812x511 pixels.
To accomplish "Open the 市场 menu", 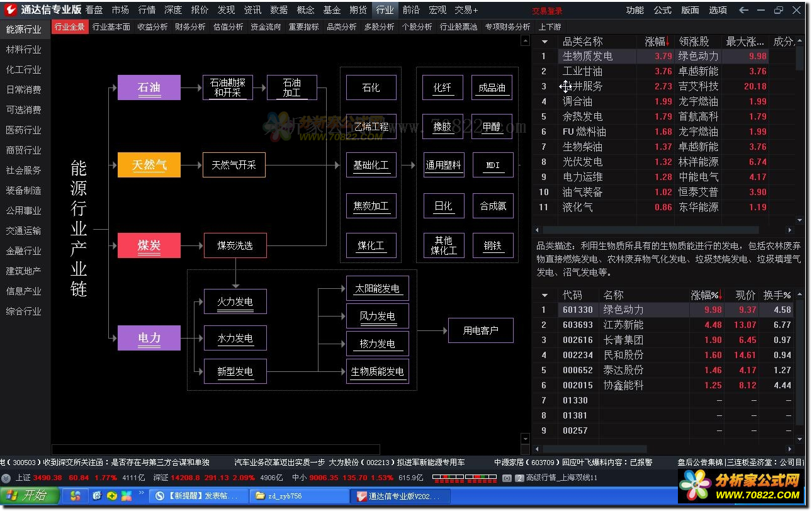I will pyautogui.click(x=120, y=10).
